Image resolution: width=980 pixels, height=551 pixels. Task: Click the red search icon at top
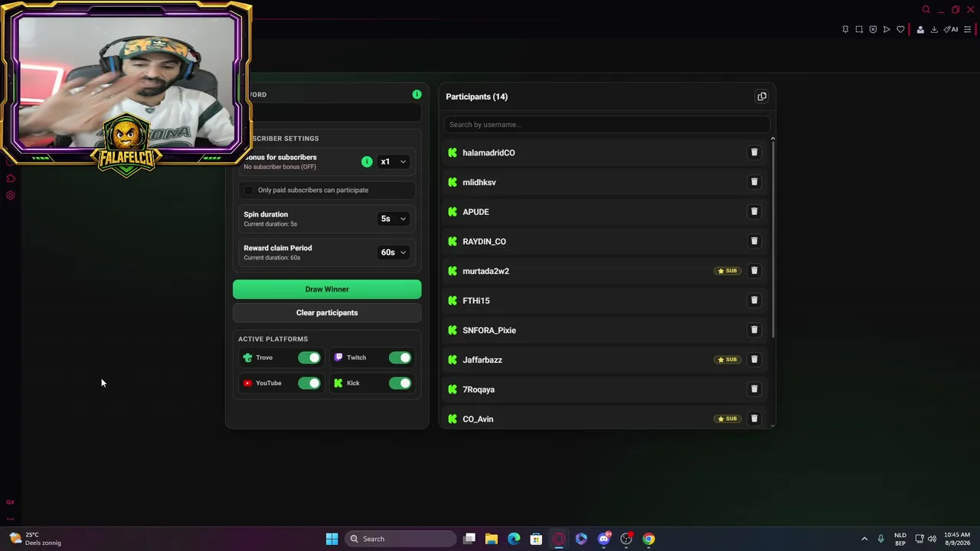pyautogui.click(x=926, y=10)
